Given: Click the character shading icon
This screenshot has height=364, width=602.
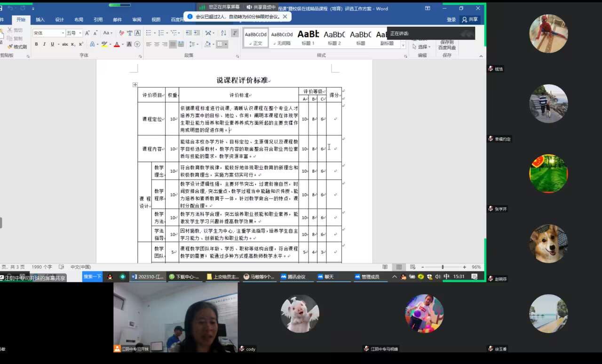Looking at the screenshot, I should coord(129,44).
